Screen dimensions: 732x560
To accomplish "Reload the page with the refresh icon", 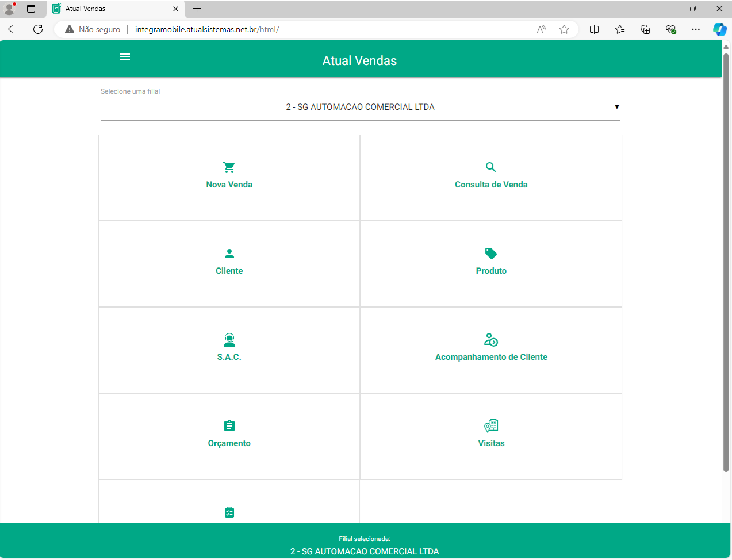I will 38,29.
